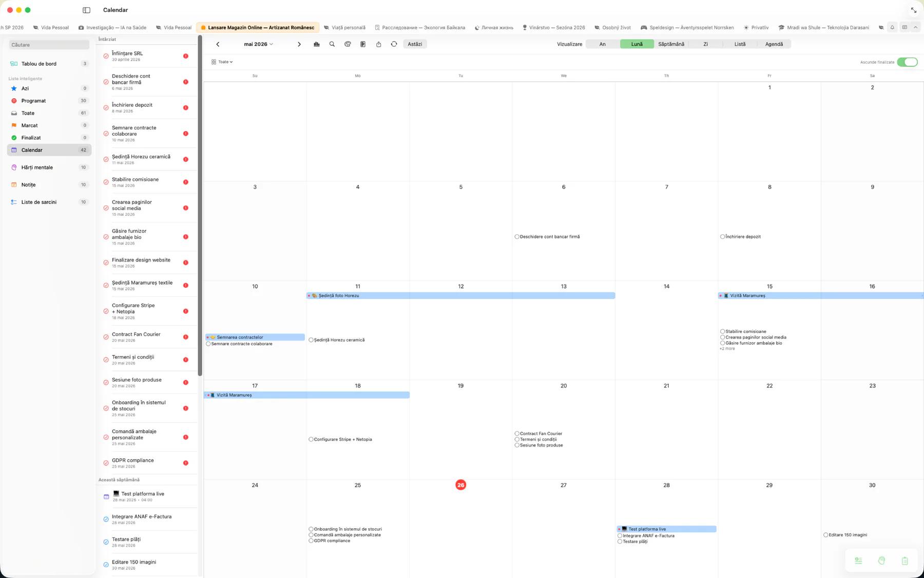
Task: Open Tablou de bord in sidebar
Action: [x=49, y=64]
